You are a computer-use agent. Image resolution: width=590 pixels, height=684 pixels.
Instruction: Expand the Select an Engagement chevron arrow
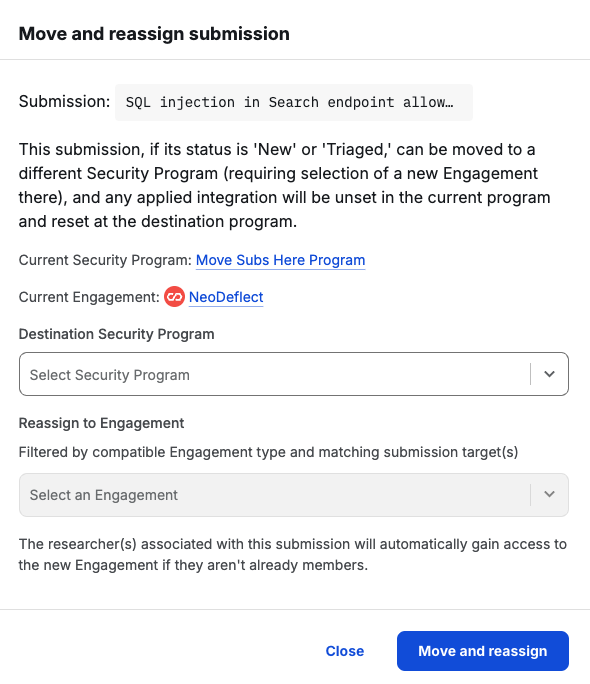pyautogui.click(x=549, y=495)
